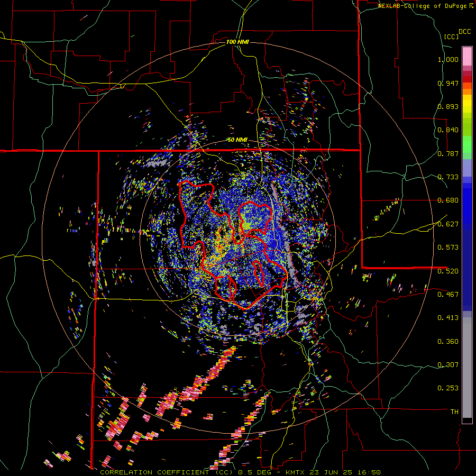This screenshot has height=476, width=476.
Task: Pick the pink segment of color bar
Action: point(467,56)
